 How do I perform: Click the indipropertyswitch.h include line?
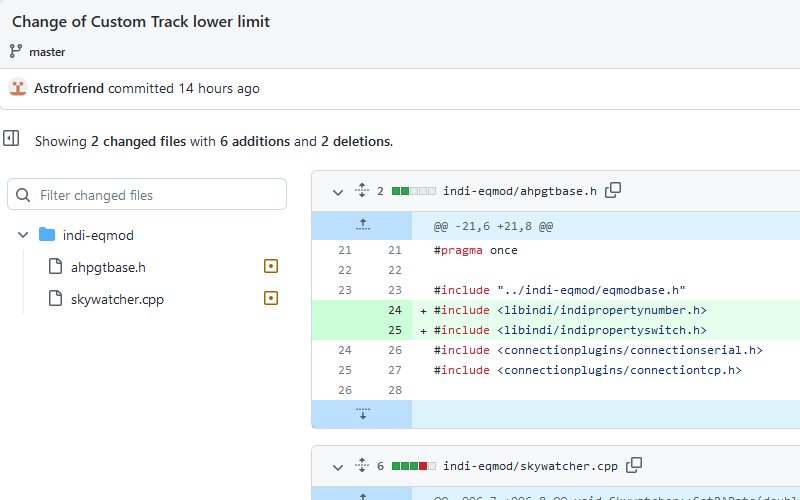pos(570,330)
